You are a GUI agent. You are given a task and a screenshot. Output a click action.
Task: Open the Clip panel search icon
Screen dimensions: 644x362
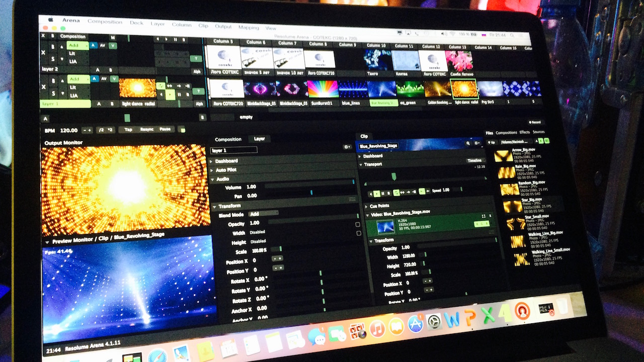point(468,143)
